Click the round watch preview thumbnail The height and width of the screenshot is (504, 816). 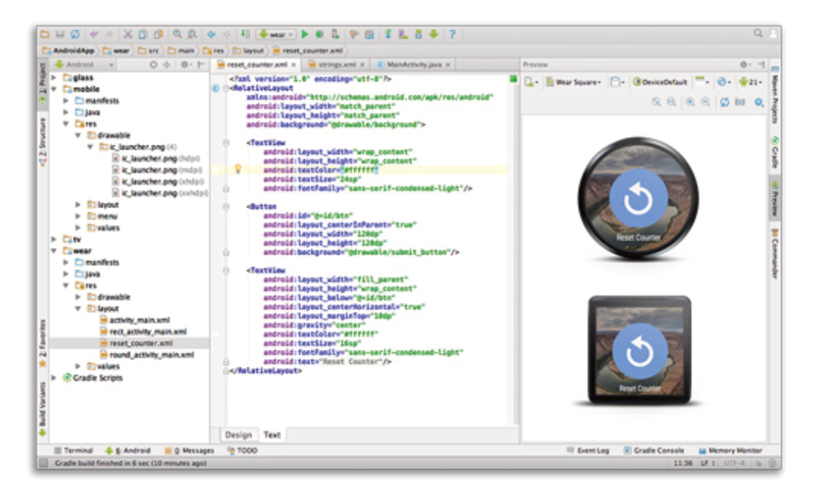coord(638,198)
